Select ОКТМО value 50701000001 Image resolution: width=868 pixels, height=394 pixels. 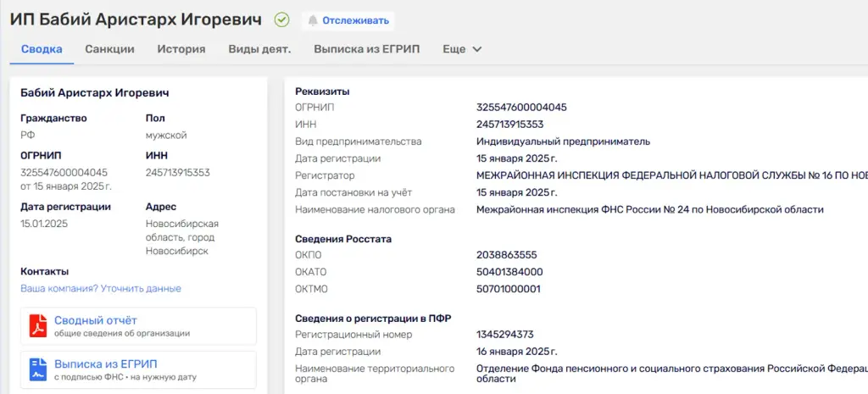[x=509, y=289]
